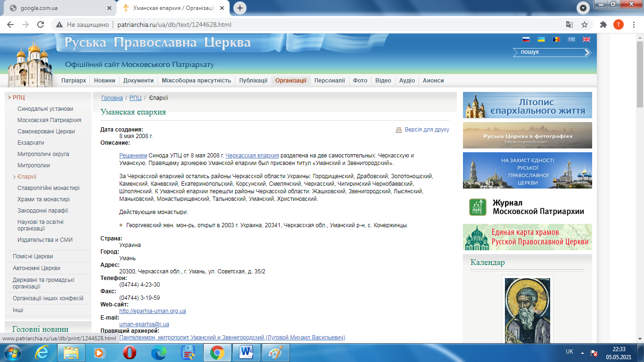The height and width of the screenshot is (362, 644).
Task: Open Фото menu item
Action: click(360, 81)
